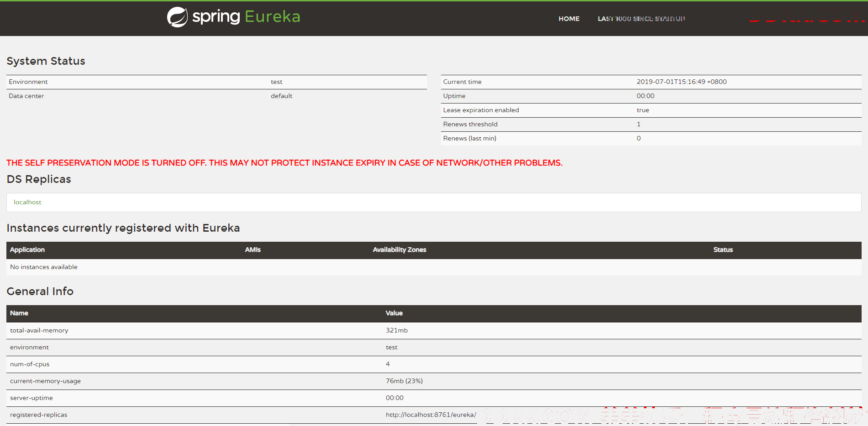Click the Name header in General Info

19,313
